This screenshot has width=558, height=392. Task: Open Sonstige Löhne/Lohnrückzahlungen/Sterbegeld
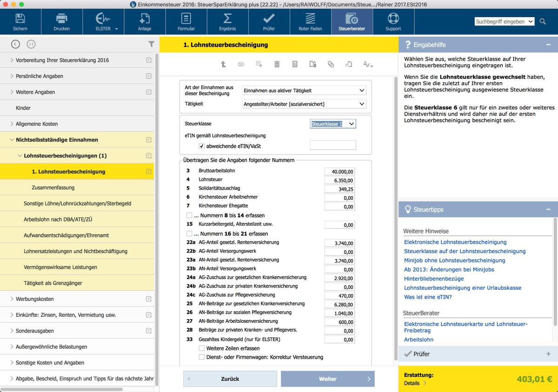[x=77, y=203]
